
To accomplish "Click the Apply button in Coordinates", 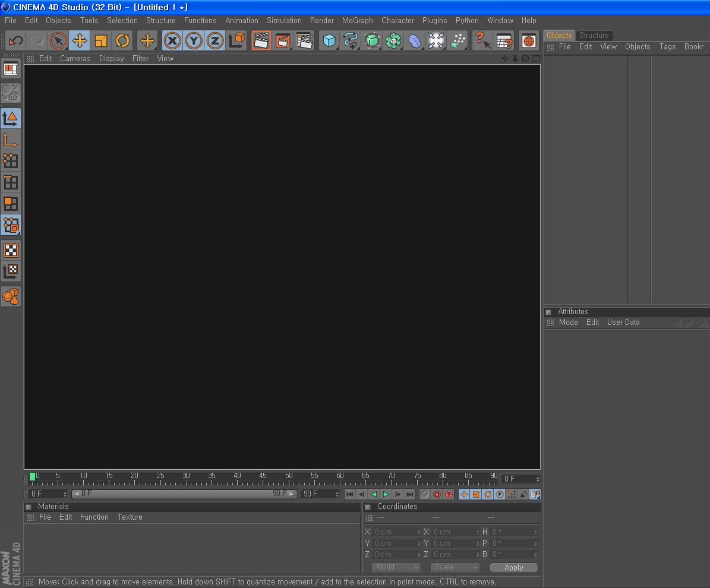I will [x=513, y=568].
